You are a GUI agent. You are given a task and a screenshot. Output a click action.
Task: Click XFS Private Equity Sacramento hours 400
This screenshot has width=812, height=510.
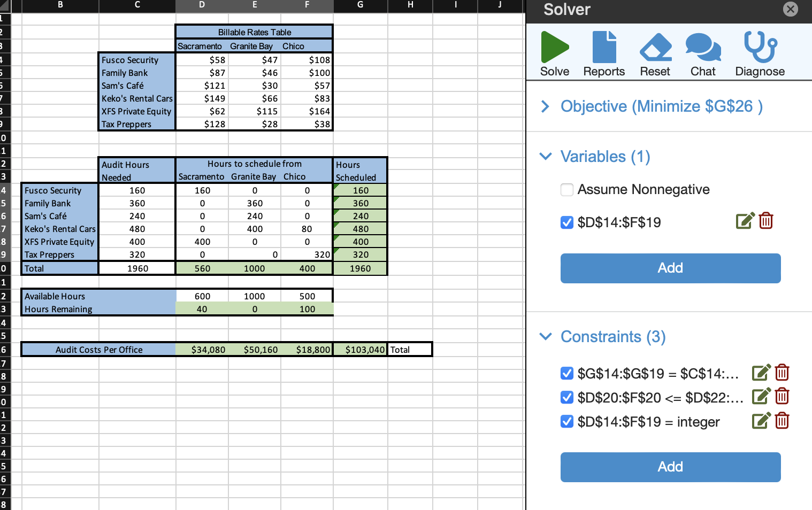202,242
